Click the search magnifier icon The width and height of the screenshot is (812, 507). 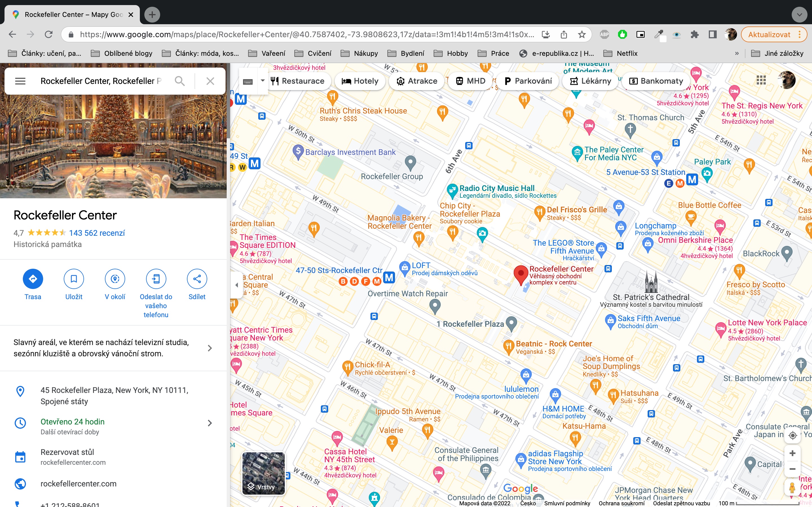click(x=180, y=81)
